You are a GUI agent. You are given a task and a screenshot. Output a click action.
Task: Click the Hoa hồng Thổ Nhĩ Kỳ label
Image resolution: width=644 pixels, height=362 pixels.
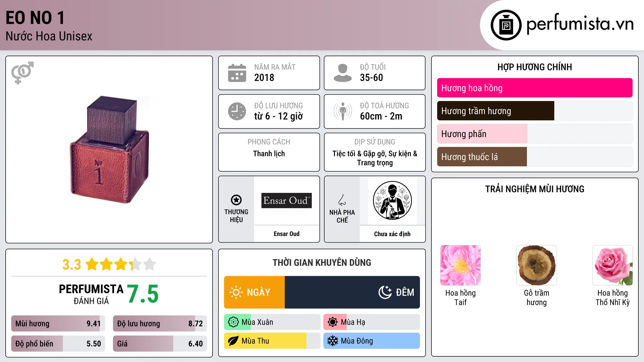point(613,298)
